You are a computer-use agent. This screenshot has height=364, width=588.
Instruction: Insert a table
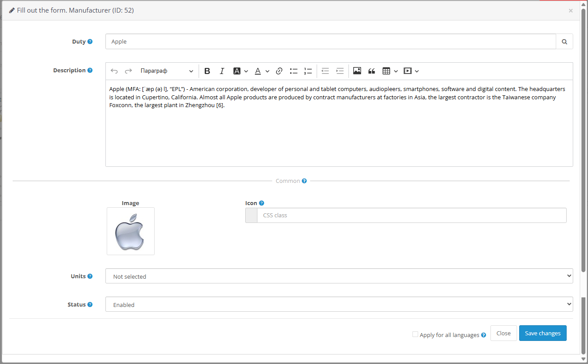click(x=386, y=71)
